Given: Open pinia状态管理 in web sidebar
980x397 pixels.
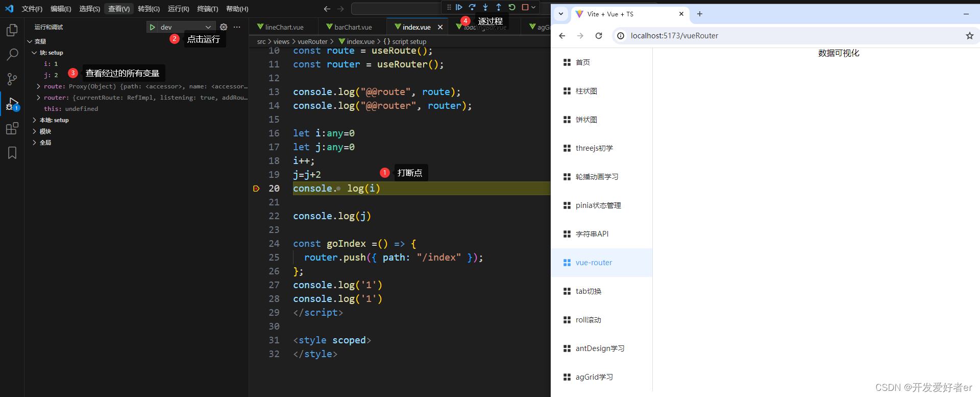Looking at the screenshot, I should coord(602,205).
